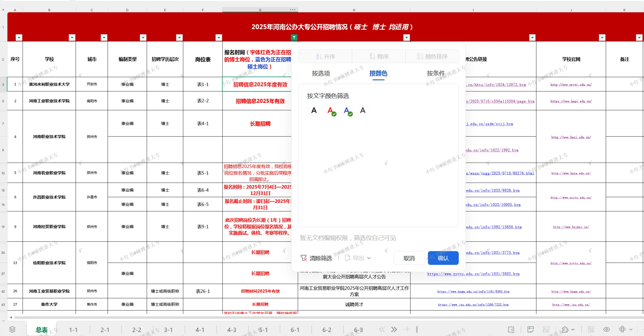This screenshot has height=336, width=644.
Task: Click the active filter icon on column G
Action: coord(294,38)
